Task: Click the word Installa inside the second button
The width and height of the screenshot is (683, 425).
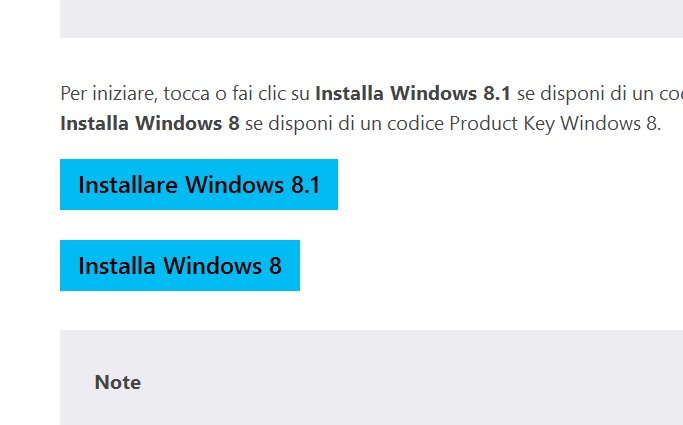Action: click(x=117, y=266)
